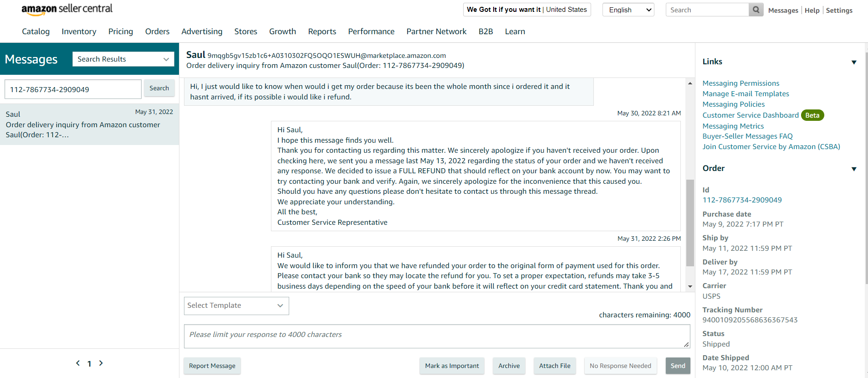Go to next page of message results
This screenshot has height=378, width=868.
point(101,363)
